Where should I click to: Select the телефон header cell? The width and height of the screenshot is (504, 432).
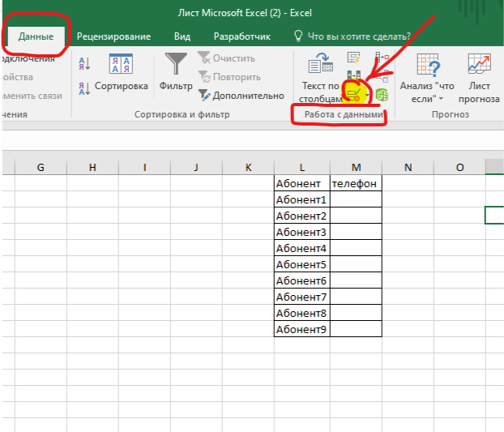click(357, 183)
